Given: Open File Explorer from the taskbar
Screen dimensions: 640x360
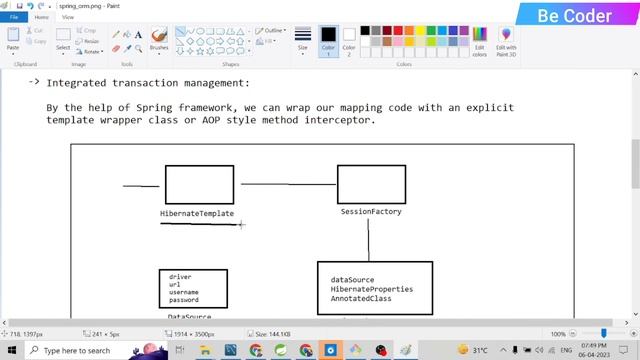Looking at the screenshot, I should point(205,350).
